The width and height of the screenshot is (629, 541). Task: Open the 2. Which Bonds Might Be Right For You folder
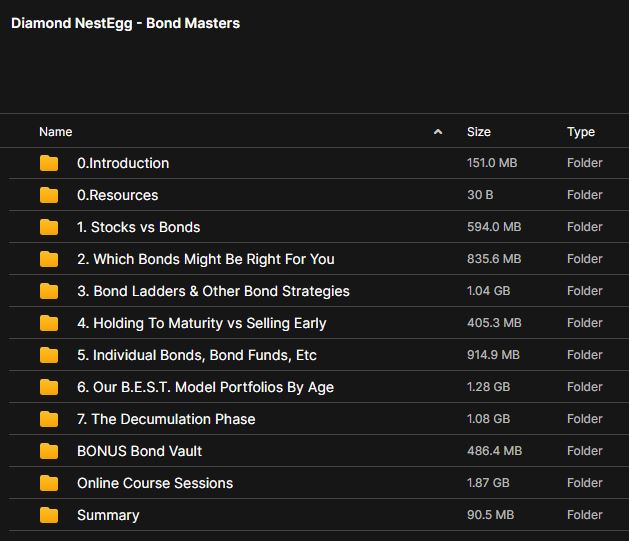tap(205, 259)
